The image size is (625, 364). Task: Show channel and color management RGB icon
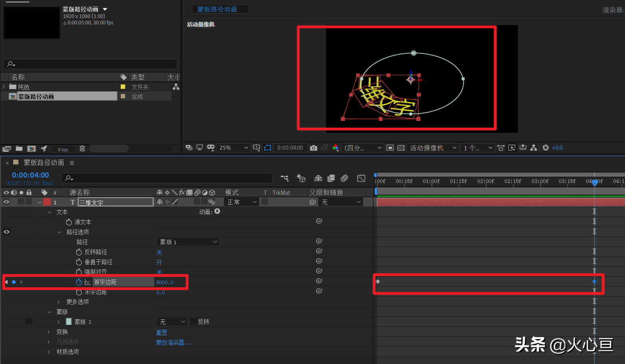tap(335, 148)
